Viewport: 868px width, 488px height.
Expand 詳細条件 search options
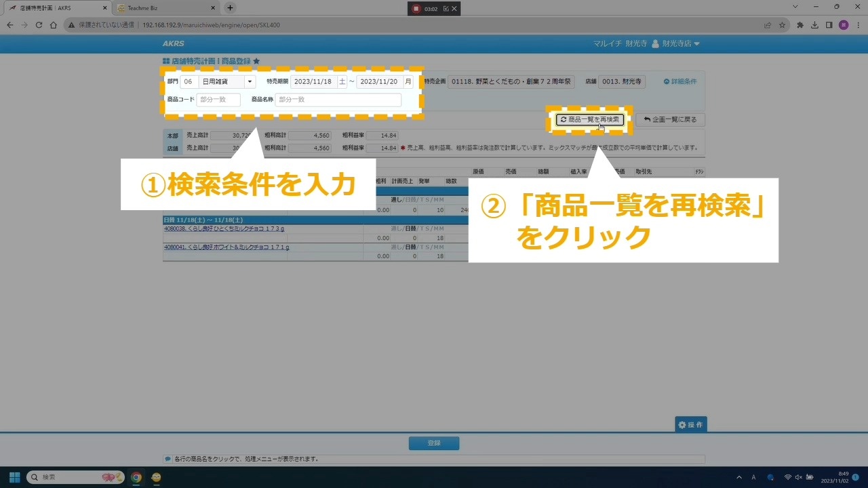coord(679,81)
